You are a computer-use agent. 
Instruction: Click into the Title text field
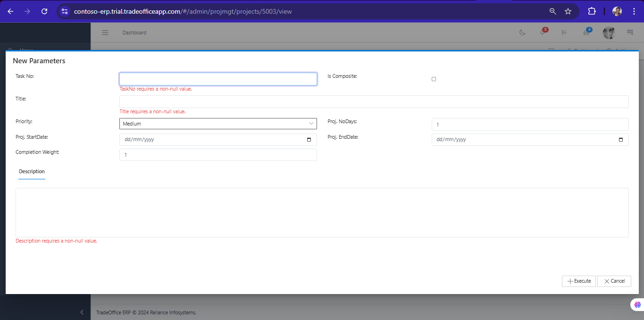[x=374, y=101]
